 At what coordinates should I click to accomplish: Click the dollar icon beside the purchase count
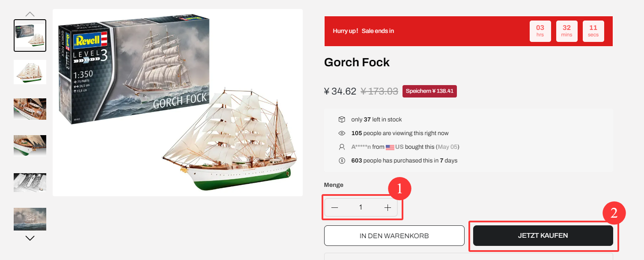click(342, 161)
